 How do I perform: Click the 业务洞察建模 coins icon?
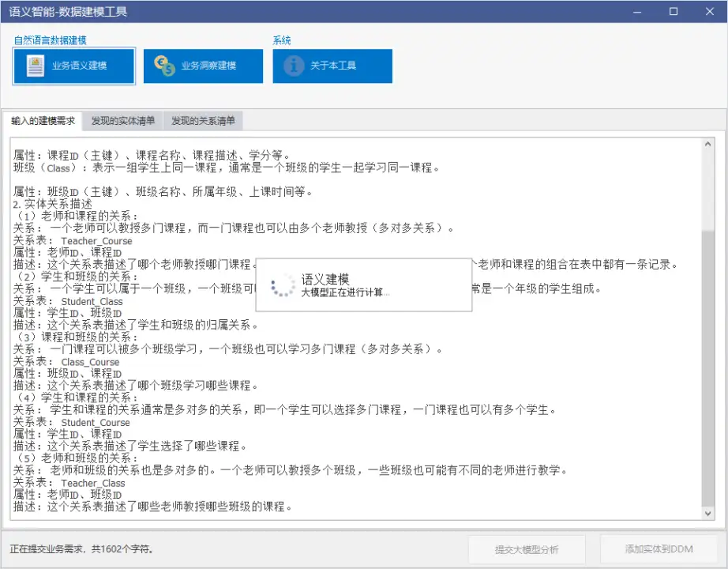point(164,66)
